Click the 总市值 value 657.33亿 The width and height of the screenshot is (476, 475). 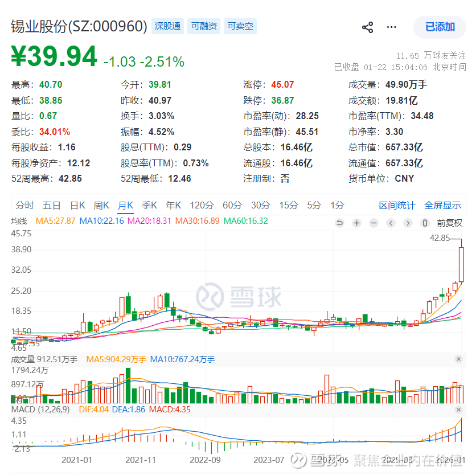[404, 148]
